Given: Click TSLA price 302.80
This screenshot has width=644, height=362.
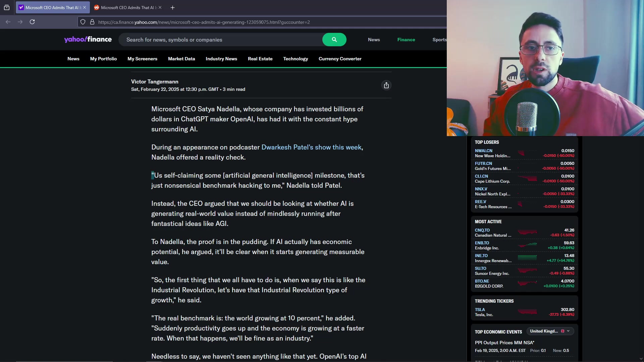Looking at the screenshot, I should click(x=567, y=310).
